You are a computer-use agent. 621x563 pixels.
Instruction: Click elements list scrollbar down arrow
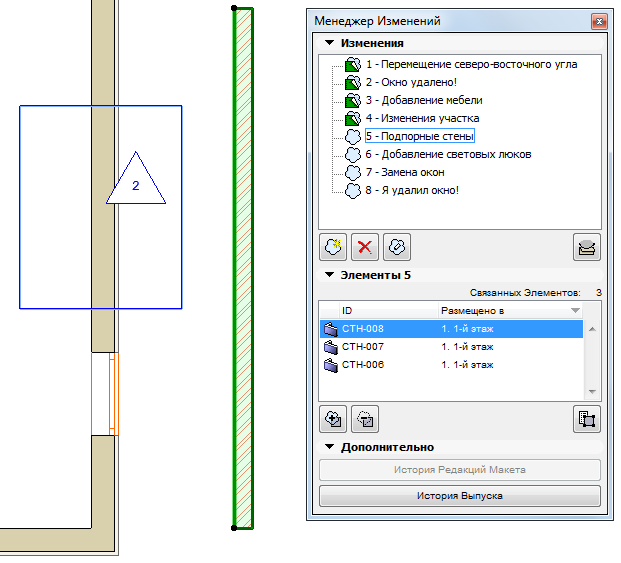click(x=592, y=392)
